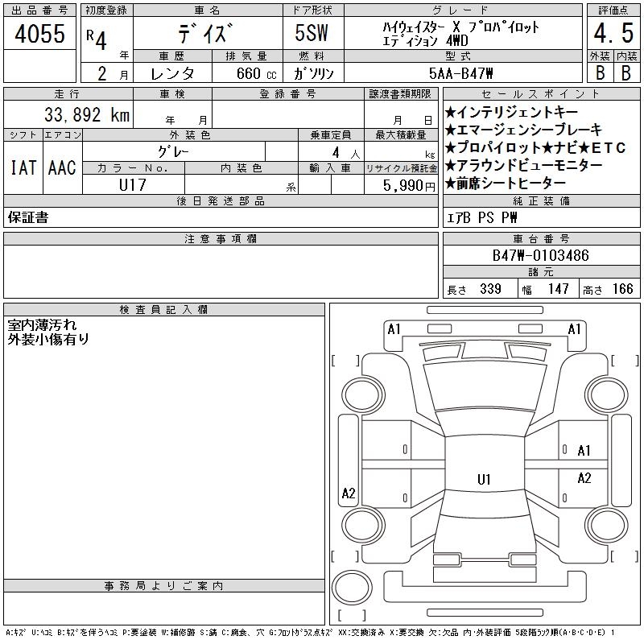This screenshot has height=644, width=644.
Task: Select the U1 dent mark on roof
Action: tap(484, 479)
